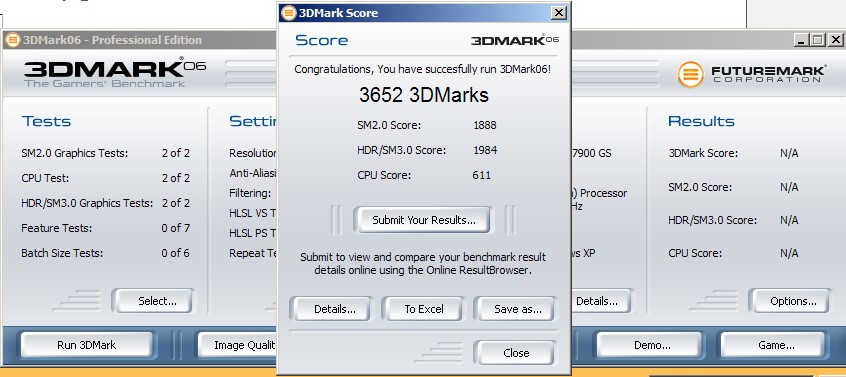The image size is (846, 377).
Task: Click the 3DMark06 main window title icon
Action: (12, 40)
